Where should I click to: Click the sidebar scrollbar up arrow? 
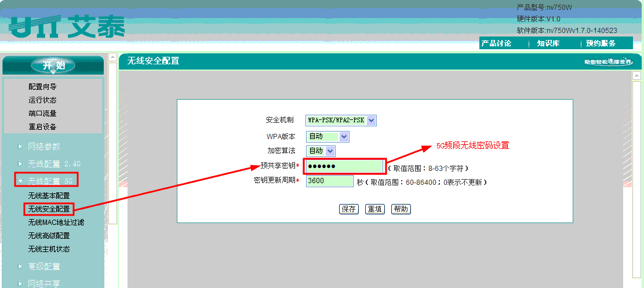[x=113, y=59]
